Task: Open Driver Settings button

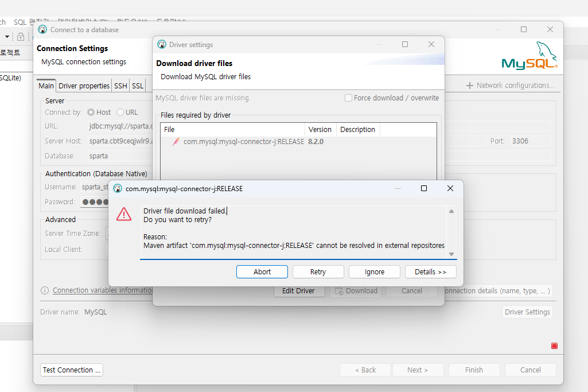Action: (x=527, y=312)
